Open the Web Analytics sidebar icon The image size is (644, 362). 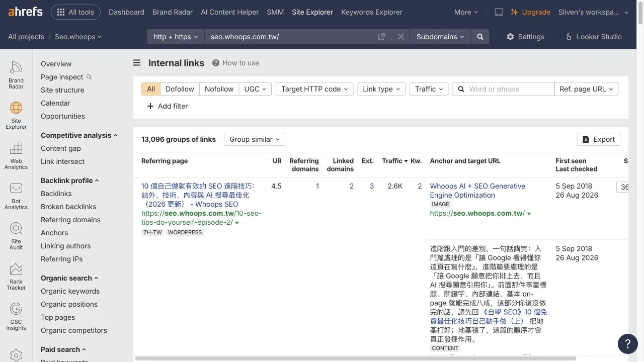click(16, 155)
